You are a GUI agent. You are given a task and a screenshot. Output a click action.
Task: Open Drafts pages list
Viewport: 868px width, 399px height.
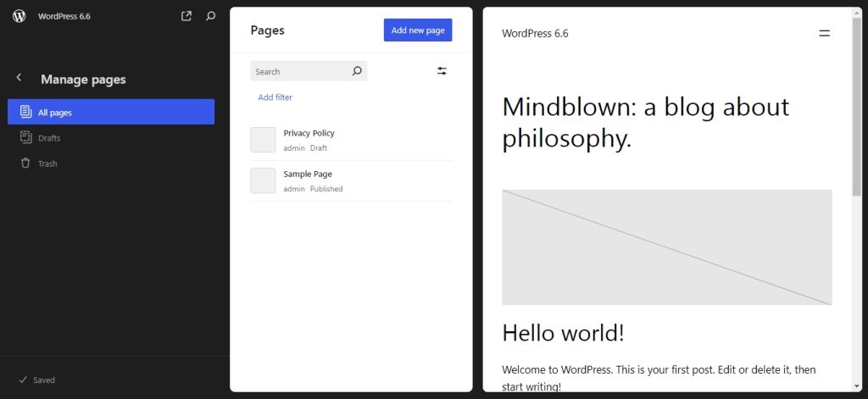click(111, 138)
